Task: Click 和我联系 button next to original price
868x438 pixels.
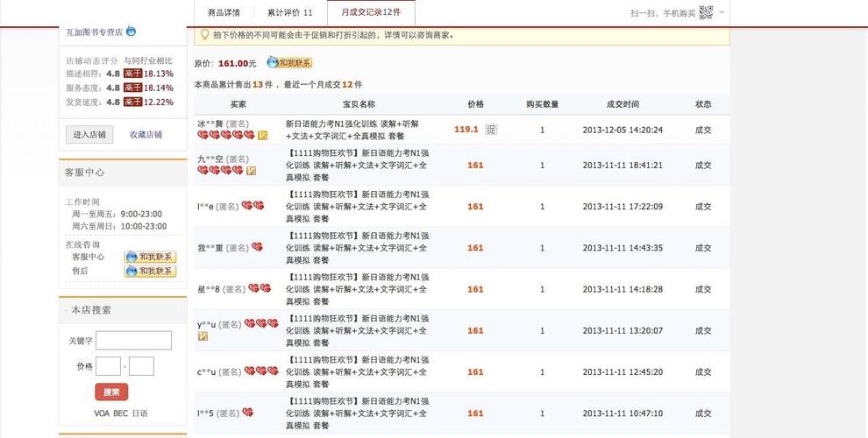Action: pyautogui.click(x=289, y=62)
